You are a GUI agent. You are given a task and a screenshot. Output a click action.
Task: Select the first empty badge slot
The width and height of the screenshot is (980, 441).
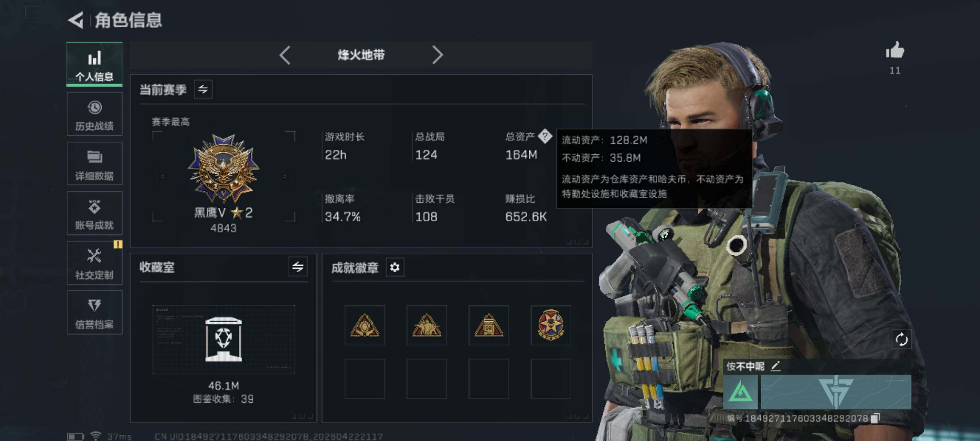(365, 379)
